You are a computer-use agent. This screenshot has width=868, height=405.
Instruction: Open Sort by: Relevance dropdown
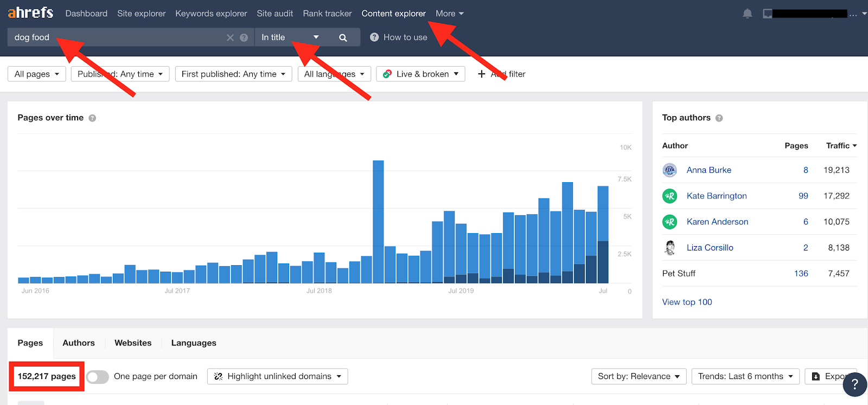639,377
